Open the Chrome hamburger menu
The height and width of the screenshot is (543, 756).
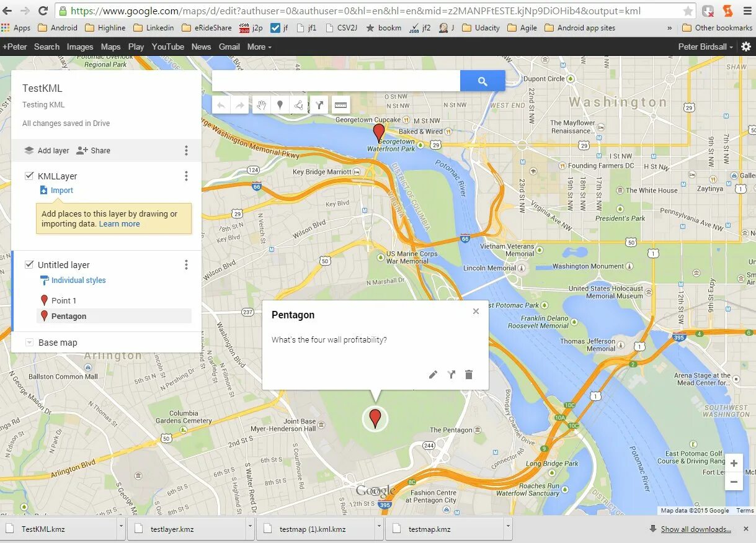pyautogui.click(x=746, y=11)
